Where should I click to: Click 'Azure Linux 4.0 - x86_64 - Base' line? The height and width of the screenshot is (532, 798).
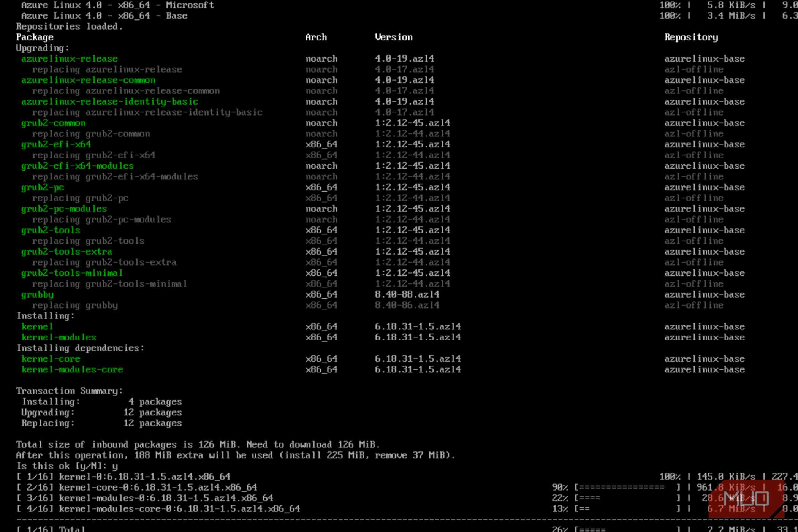(104, 16)
